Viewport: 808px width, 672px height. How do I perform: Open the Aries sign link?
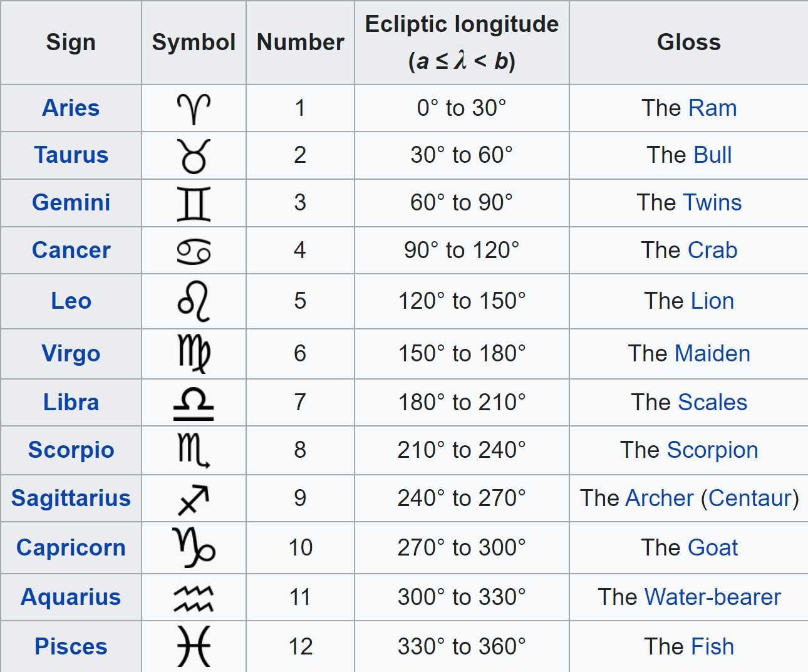pos(71,108)
